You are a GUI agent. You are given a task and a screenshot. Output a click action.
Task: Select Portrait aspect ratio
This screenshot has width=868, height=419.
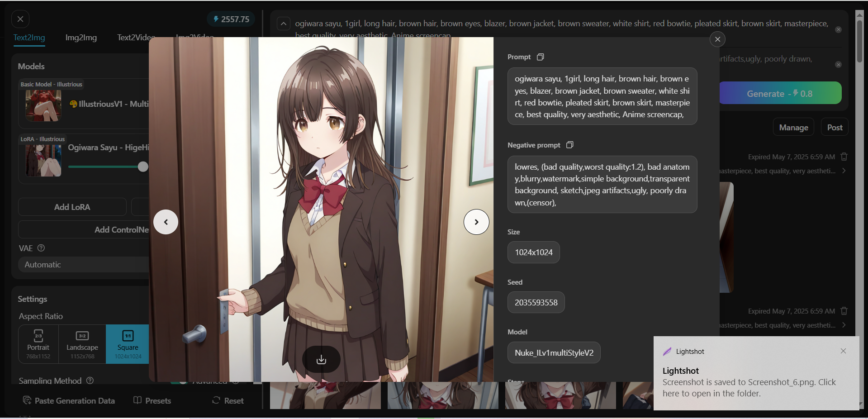click(x=38, y=344)
